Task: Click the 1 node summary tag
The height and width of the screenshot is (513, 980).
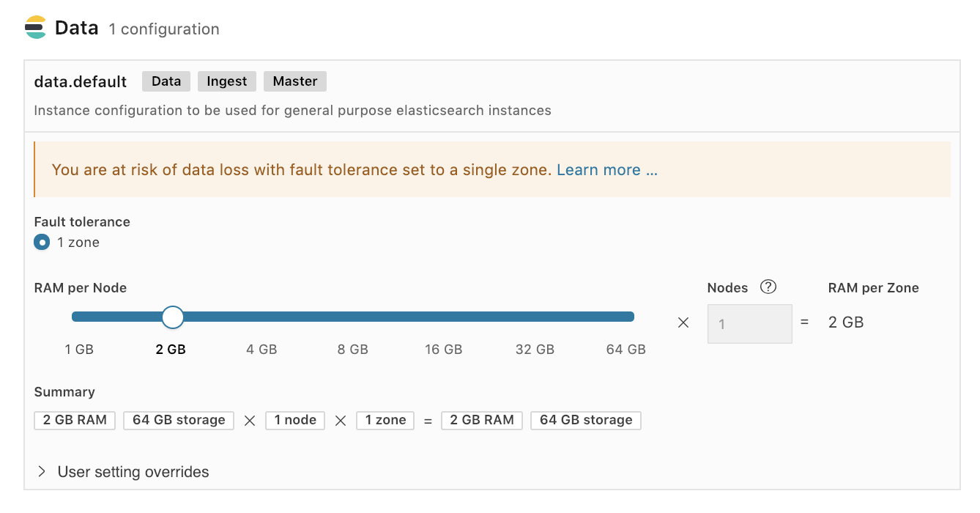Action: pos(295,421)
